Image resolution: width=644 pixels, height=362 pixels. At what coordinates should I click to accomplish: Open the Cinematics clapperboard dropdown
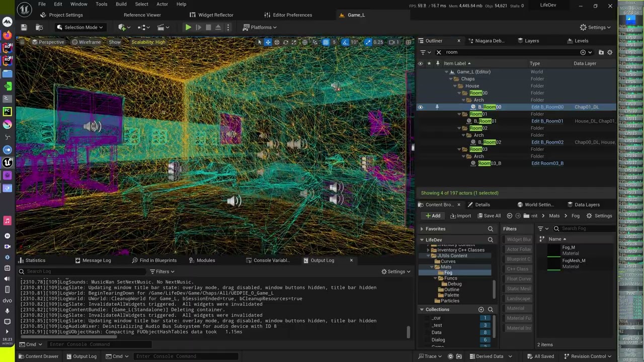[x=163, y=27]
